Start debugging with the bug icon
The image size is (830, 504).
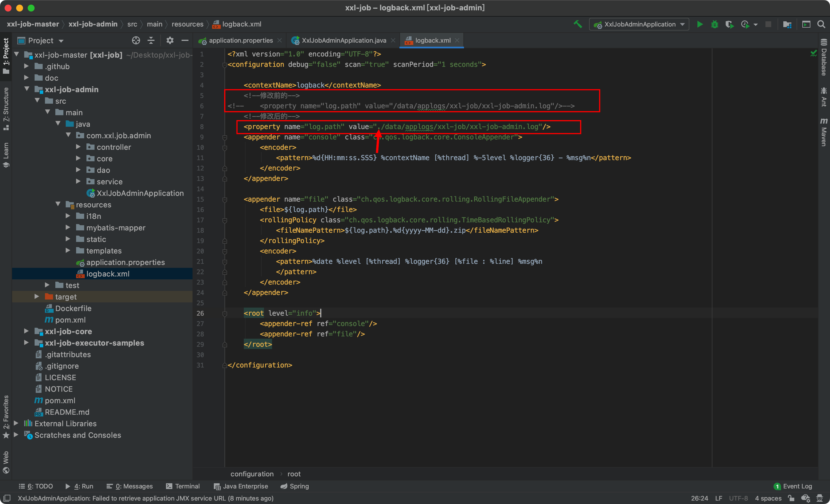714,24
